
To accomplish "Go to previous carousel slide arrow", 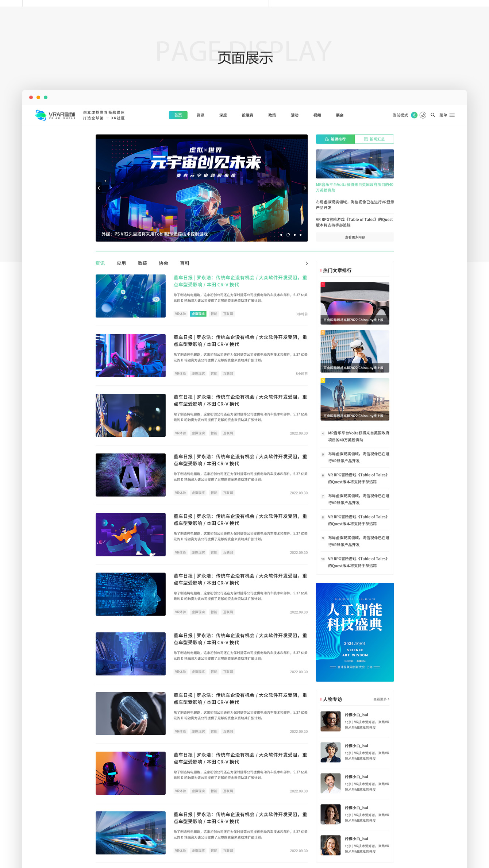I will coord(99,188).
